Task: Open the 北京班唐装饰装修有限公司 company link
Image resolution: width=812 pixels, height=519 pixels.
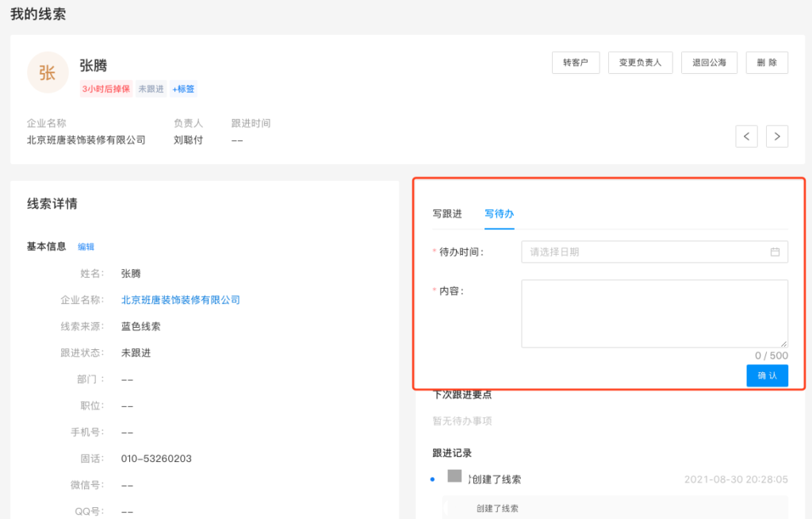Action: 181,300
